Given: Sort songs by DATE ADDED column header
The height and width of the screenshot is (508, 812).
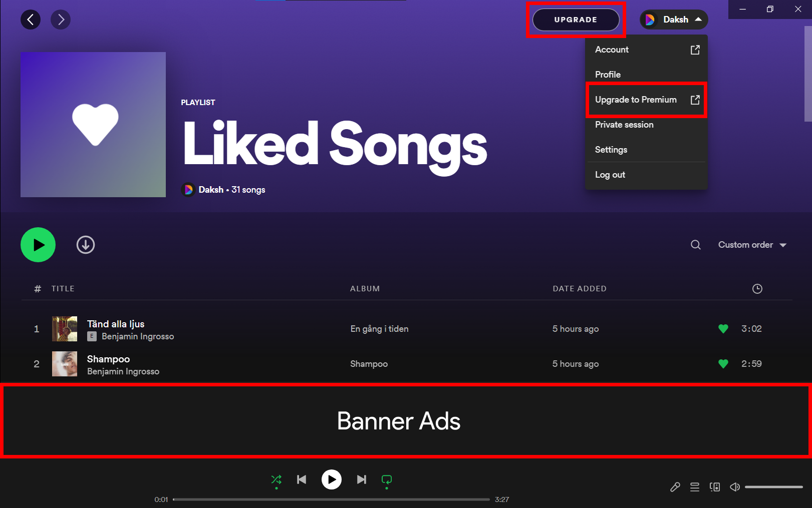Looking at the screenshot, I should click(580, 289).
